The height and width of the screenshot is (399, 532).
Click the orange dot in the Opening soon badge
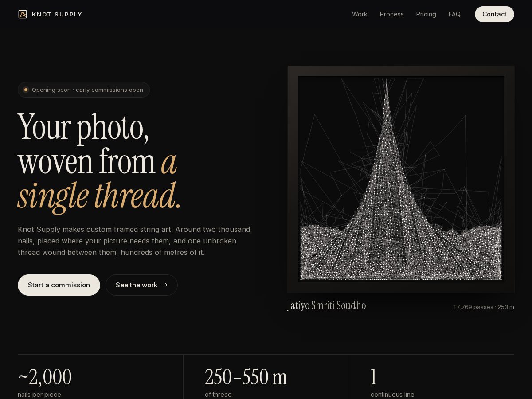26,90
